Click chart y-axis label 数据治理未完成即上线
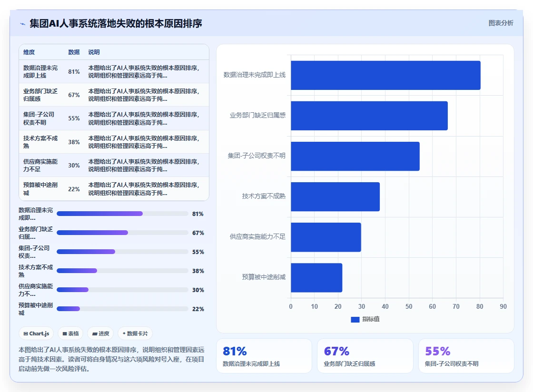The width and height of the screenshot is (533, 392). [x=254, y=75]
